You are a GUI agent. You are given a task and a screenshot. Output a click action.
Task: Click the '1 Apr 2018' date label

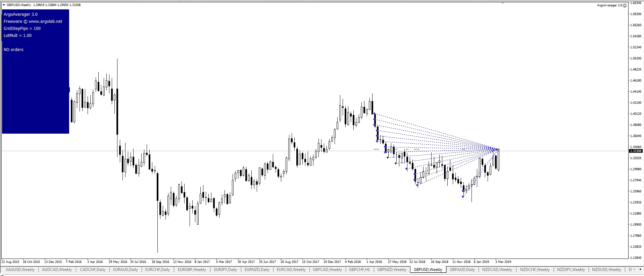[374, 262]
